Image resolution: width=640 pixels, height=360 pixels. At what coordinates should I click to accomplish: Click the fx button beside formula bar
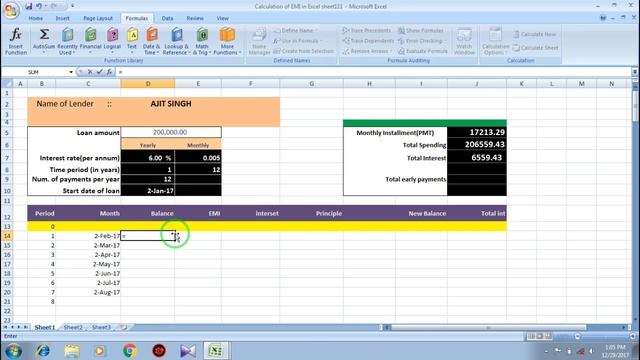tap(109, 72)
